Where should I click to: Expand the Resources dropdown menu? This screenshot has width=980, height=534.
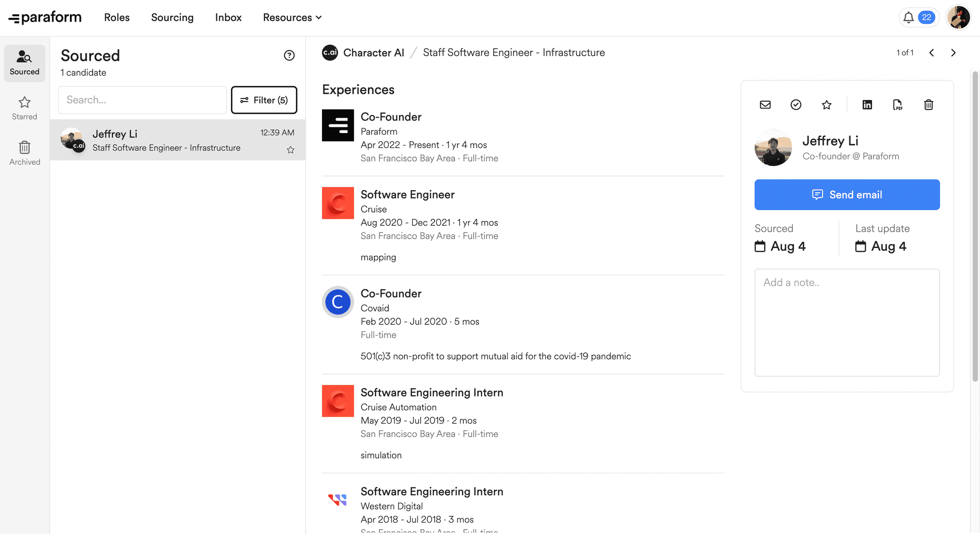292,17
